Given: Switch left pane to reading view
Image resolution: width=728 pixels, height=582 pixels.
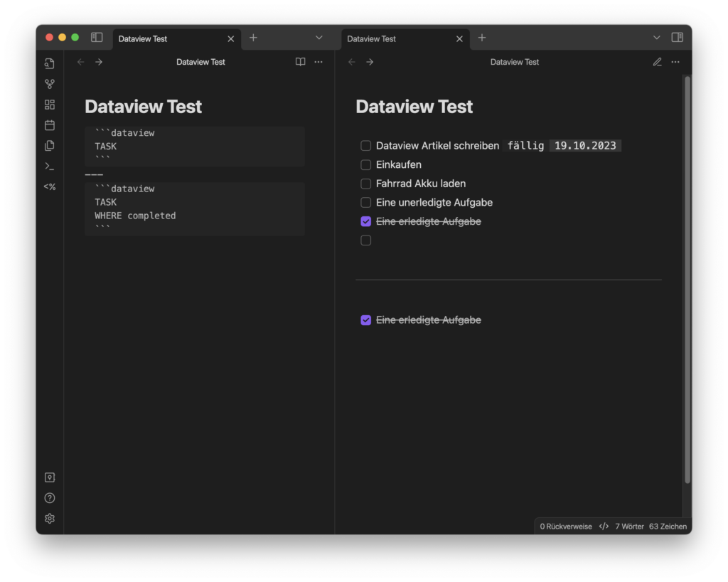Looking at the screenshot, I should [301, 62].
